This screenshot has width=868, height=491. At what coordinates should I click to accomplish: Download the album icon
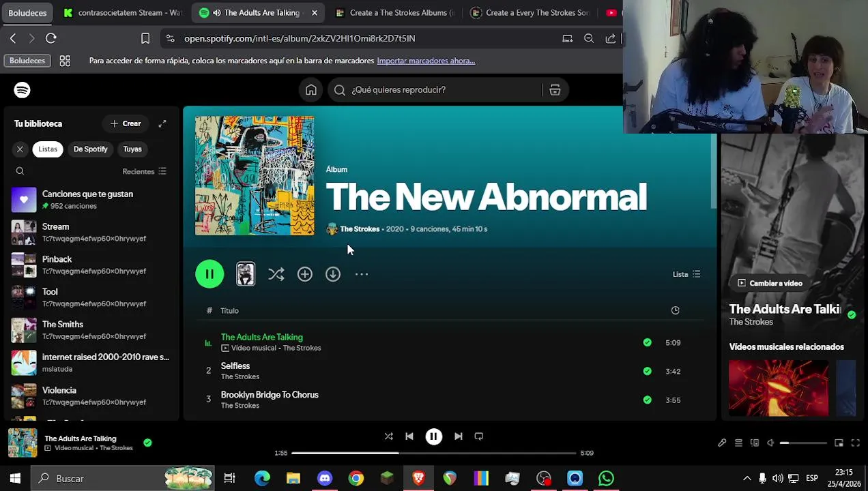[333, 274]
